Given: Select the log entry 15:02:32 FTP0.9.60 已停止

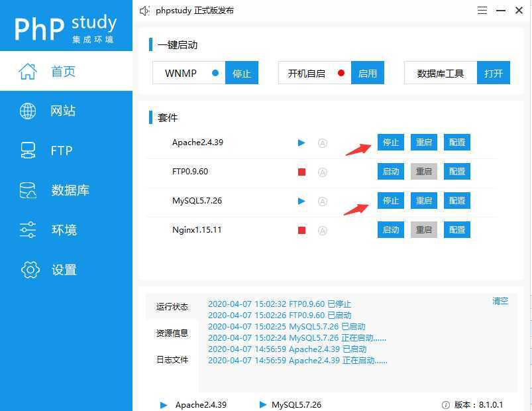Looking at the screenshot, I should [x=280, y=304].
